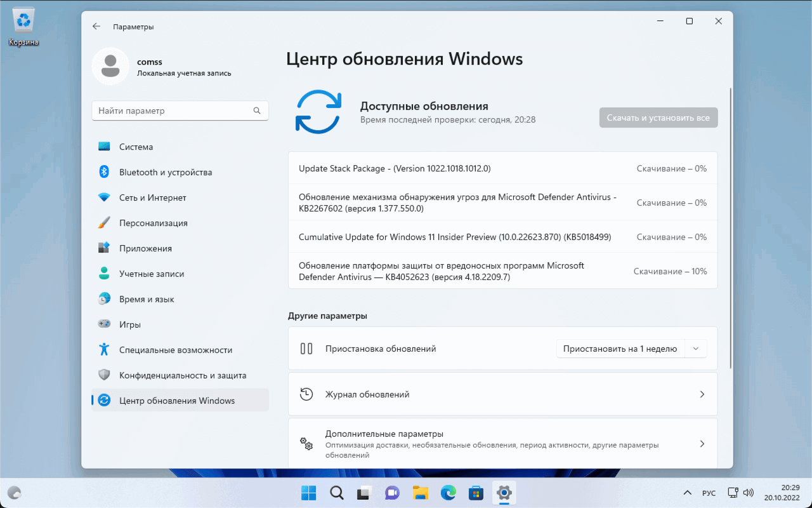The height and width of the screenshot is (508, 812).
Task: Open Конфиденциальность и защита
Action: tap(180, 375)
